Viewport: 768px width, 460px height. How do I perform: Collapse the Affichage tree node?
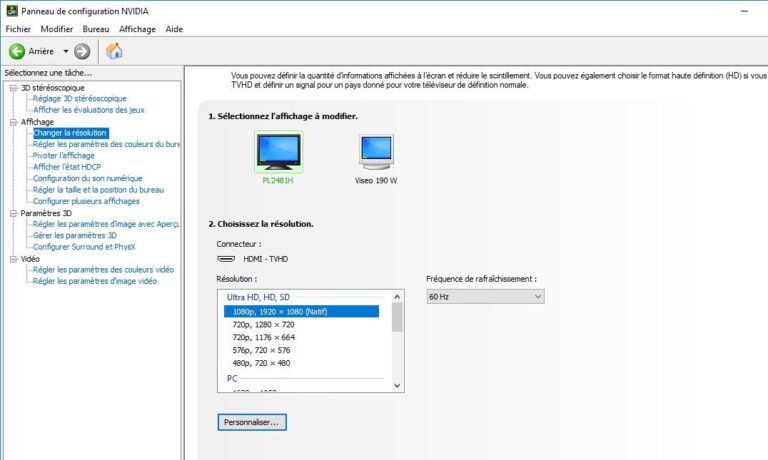tap(13, 122)
